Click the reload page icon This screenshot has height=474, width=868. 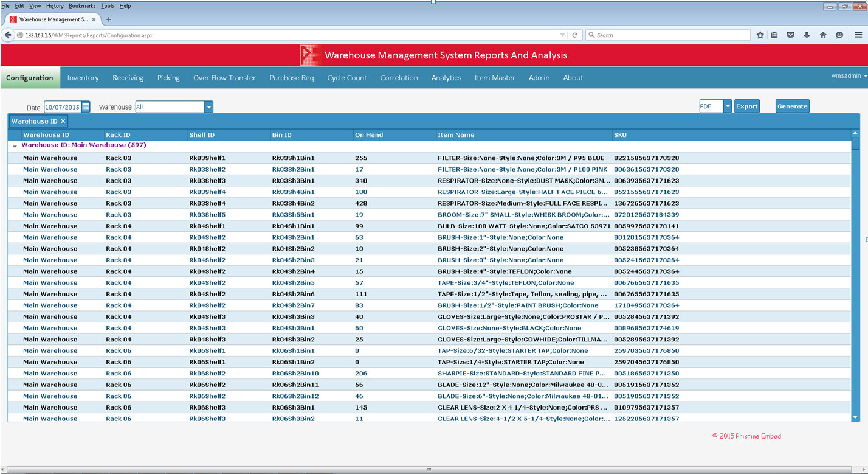(574, 35)
